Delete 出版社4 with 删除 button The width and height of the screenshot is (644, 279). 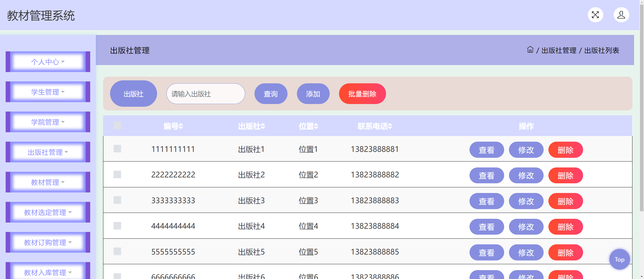coord(566,227)
